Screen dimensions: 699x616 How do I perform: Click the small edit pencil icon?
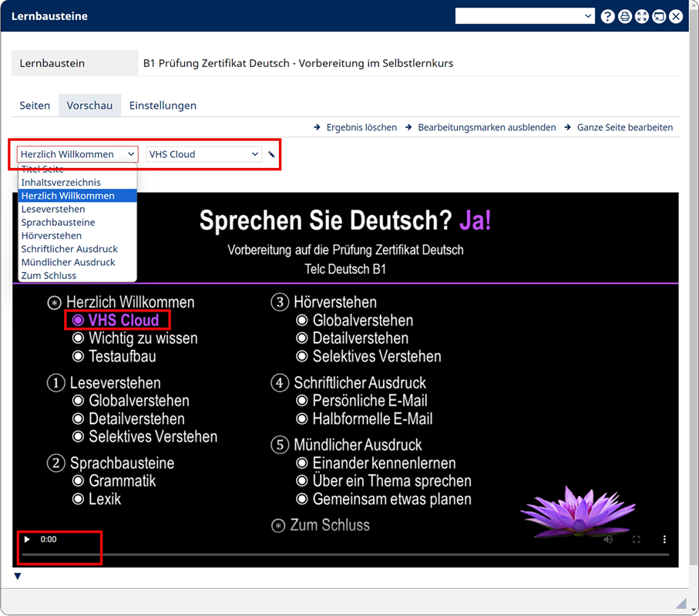coord(271,155)
